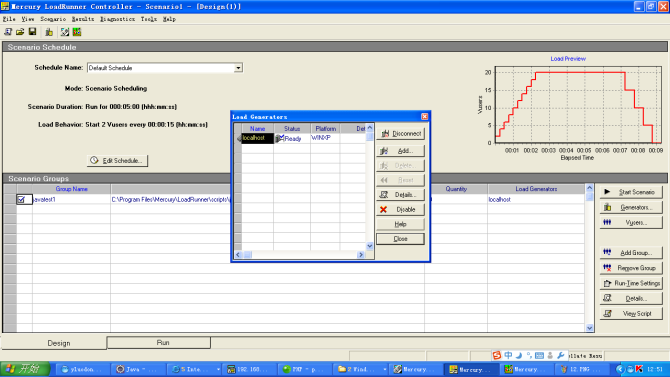The height and width of the screenshot is (377, 670).
Task: Click Disable with the red X icon
Action: click(x=400, y=209)
